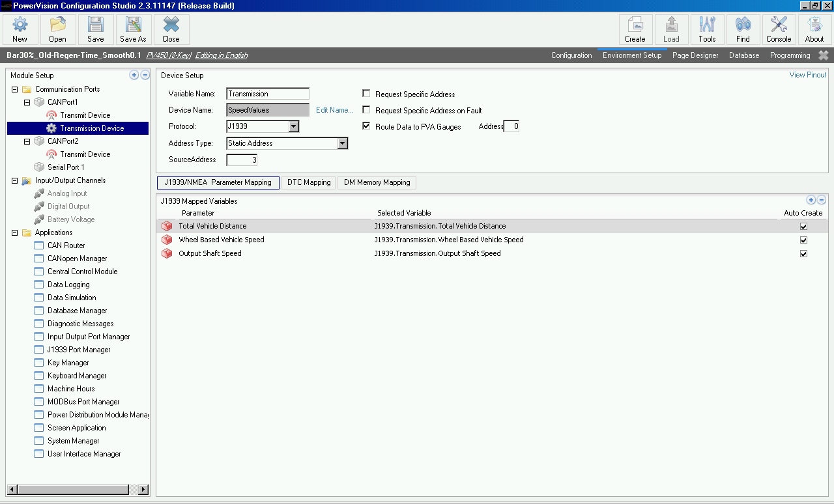Save the configuration with the Save icon

(96, 30)
